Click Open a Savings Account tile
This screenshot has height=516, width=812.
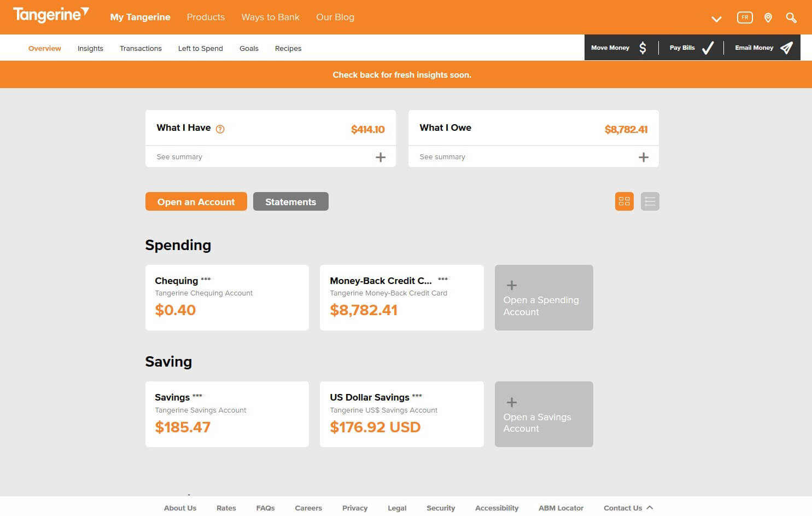(544, 414)
